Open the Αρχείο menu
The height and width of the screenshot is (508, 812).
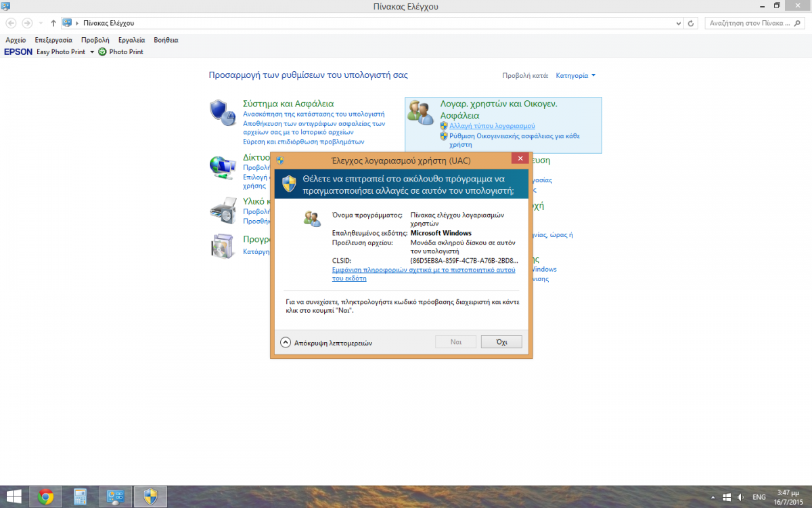16,40
